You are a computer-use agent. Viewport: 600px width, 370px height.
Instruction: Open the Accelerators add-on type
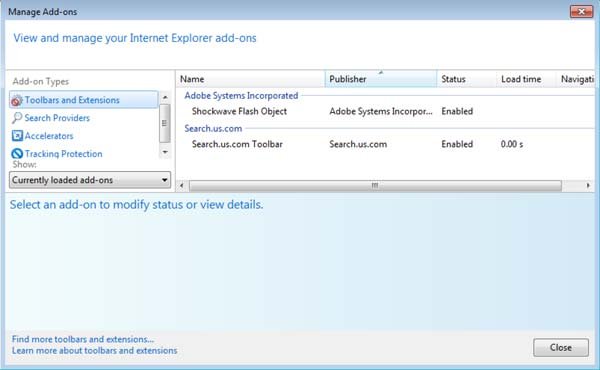click(x=49, y=136)
